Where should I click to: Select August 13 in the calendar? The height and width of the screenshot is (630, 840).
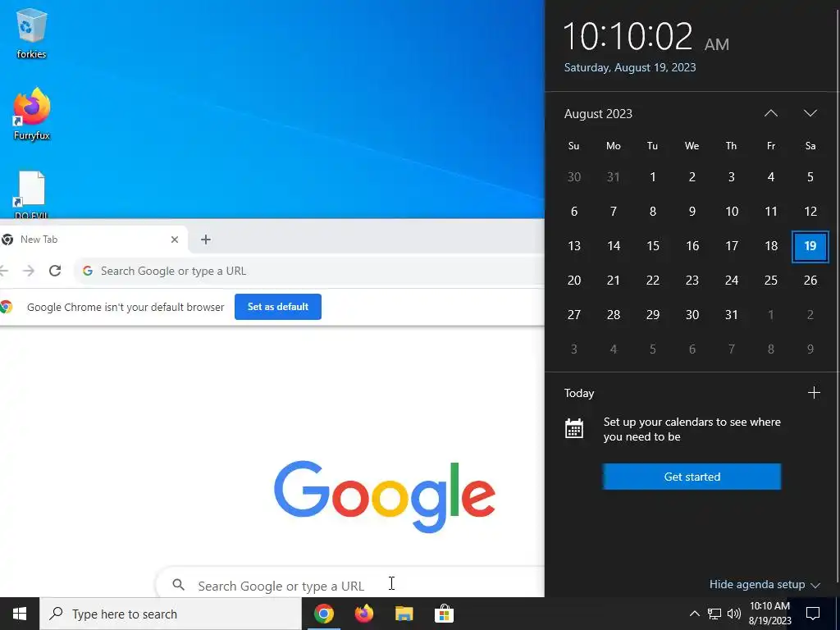tap(573, 246)
